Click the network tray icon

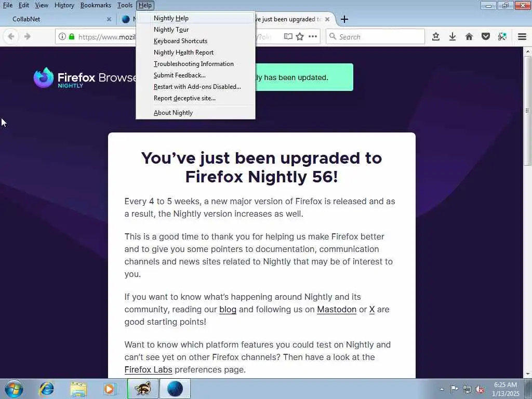pos(467,389)
